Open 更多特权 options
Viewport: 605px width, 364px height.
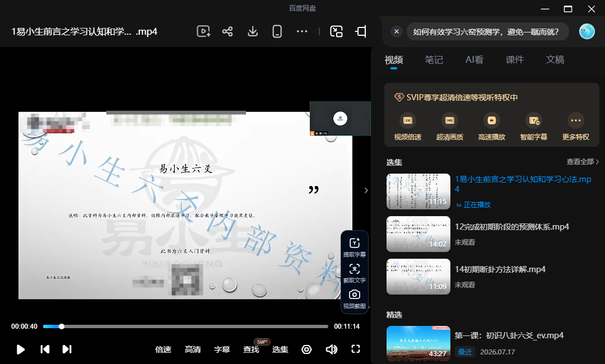[576, 127]
